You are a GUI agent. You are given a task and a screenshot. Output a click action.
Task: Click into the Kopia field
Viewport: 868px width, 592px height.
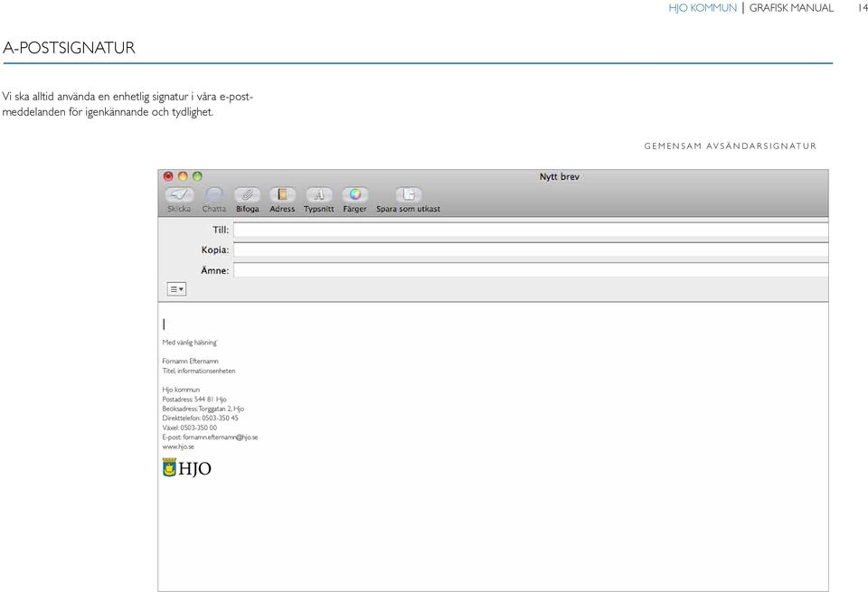point(531,250)
